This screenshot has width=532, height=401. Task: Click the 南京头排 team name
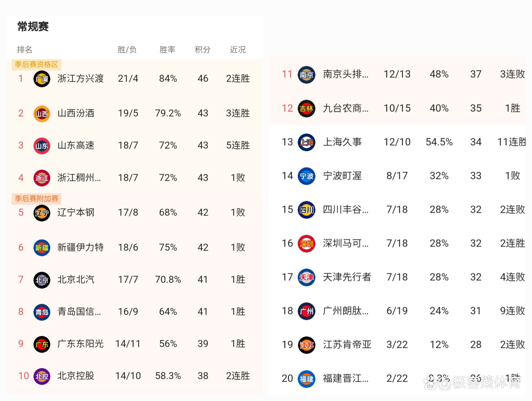345,74
